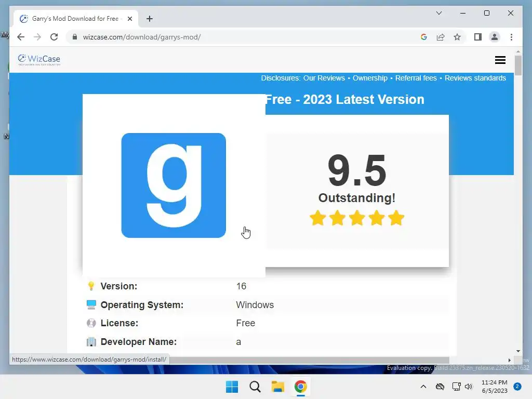
Task: Select the Garry's Mod Download for Free tab
Action: pos(76,19)
